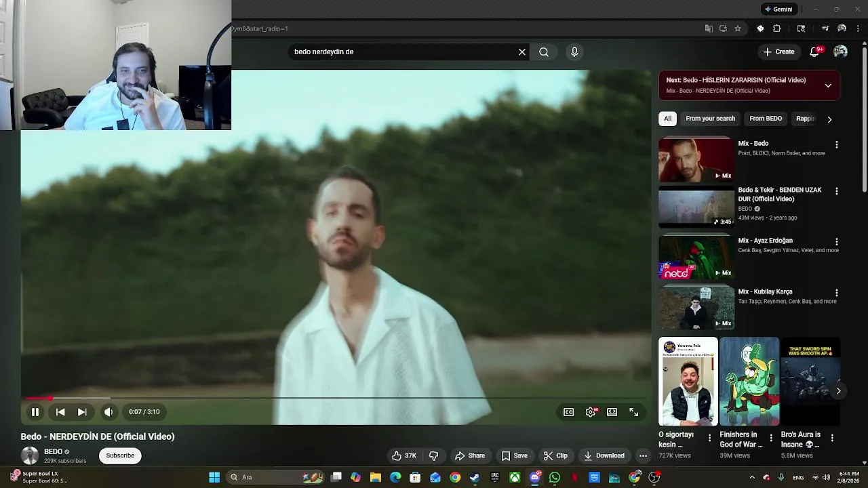Open the player settings gear

click(591, 412)
